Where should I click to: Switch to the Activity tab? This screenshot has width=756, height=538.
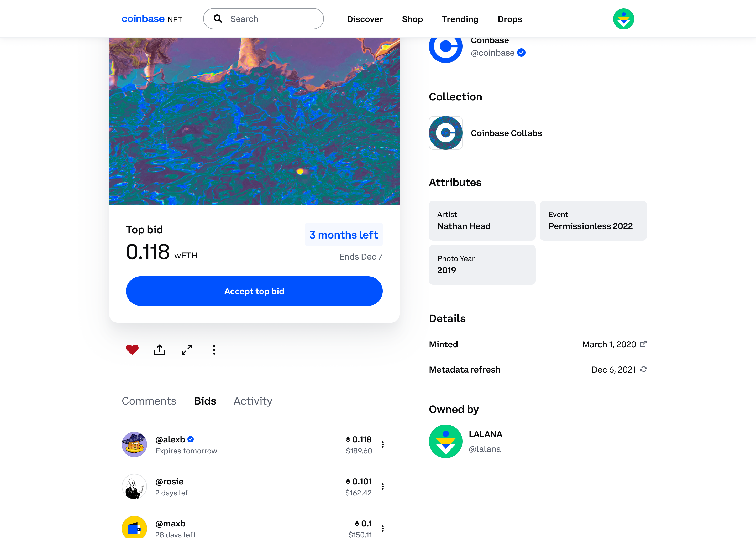point(253,401)
